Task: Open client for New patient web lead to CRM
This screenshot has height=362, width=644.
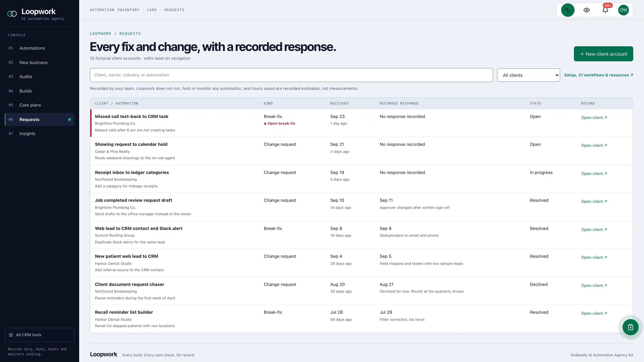Action: point(594,257)
